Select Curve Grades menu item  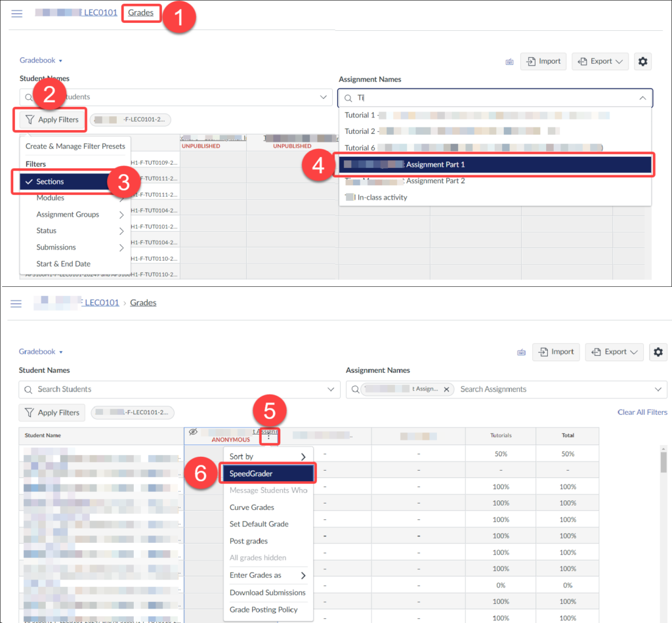pyautogui.click(x=268, y=507)
